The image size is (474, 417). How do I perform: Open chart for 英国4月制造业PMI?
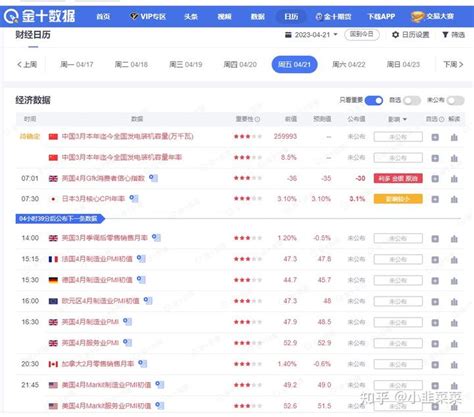[454, 323]
